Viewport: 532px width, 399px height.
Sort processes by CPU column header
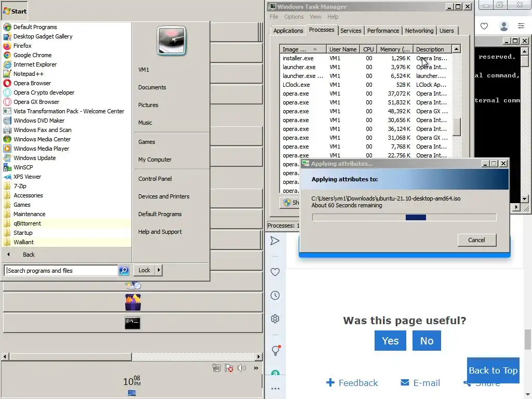pyautogui.click(x=368, y=49)
